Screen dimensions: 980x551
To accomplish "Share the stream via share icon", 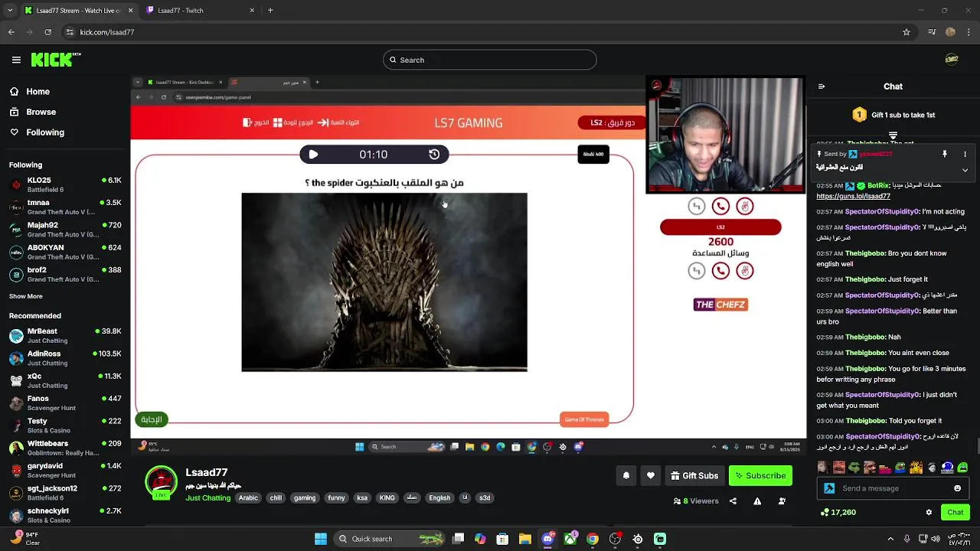I will point(733,501).
